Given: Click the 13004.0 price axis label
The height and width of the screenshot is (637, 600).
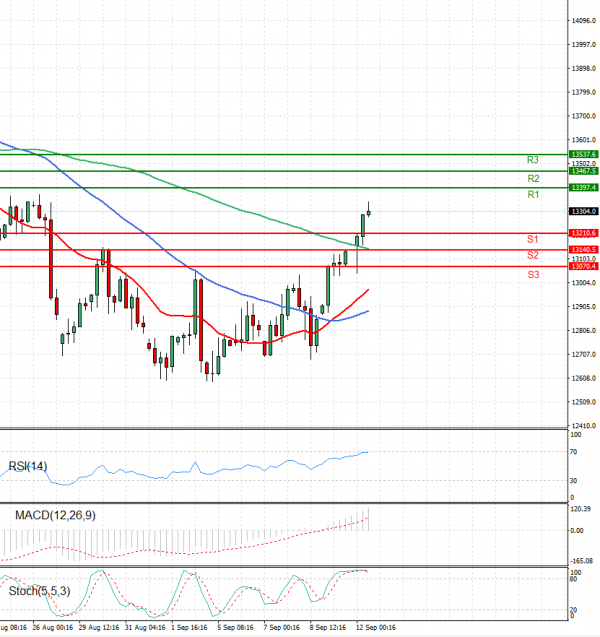Looking at the screenshot, I should click(x=584, y=283).
